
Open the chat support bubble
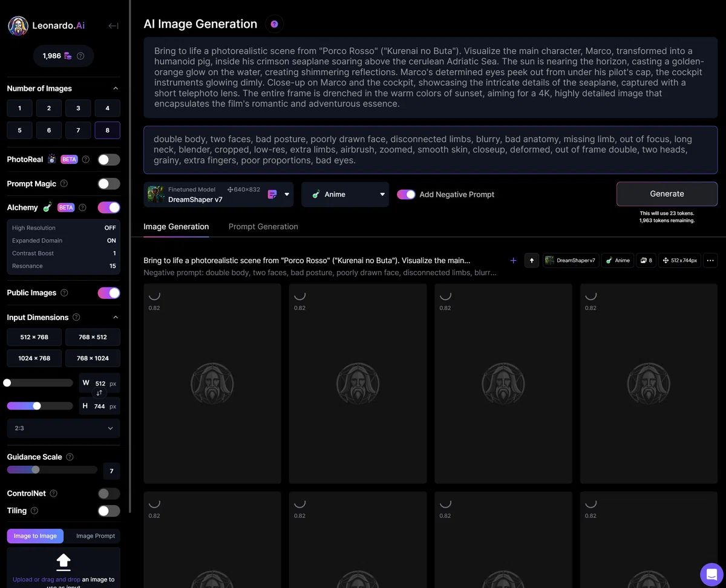711,575
